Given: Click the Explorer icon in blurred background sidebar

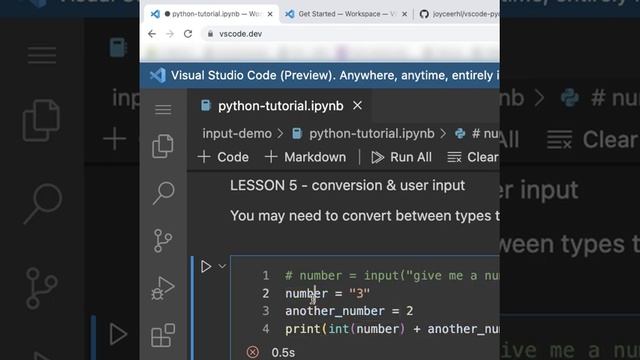Looking at the screenshot, I should (x=41, y=120).
